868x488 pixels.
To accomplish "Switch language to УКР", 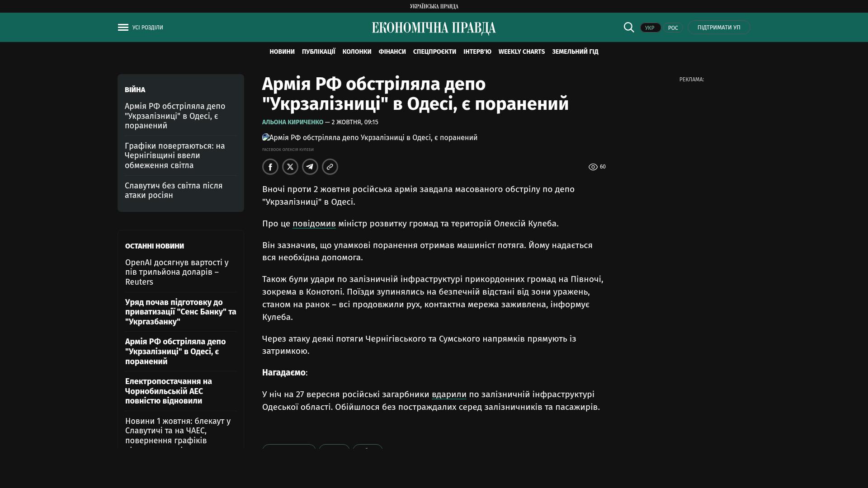I will tap(650, 28).
